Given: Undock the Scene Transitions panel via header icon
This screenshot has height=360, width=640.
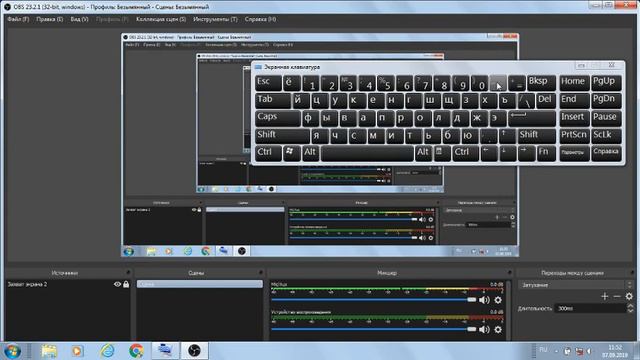Looking at the screenshot, I should coord(632,272).
